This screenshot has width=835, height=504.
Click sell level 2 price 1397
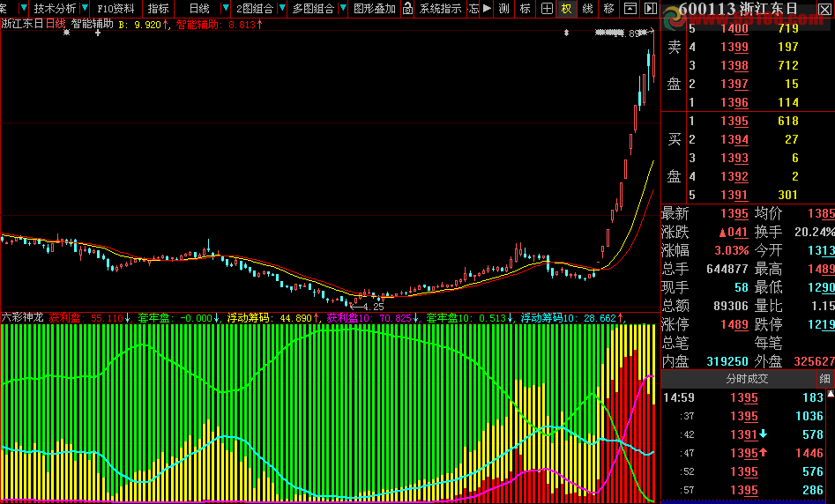[x=734, y=84]
